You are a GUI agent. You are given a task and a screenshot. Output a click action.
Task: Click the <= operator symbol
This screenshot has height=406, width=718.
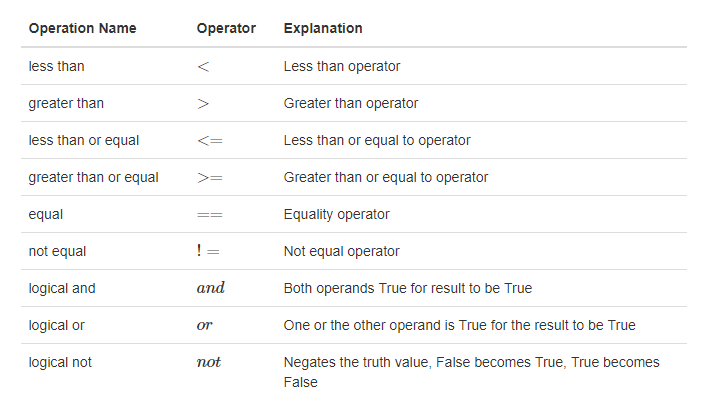[210, 140]
